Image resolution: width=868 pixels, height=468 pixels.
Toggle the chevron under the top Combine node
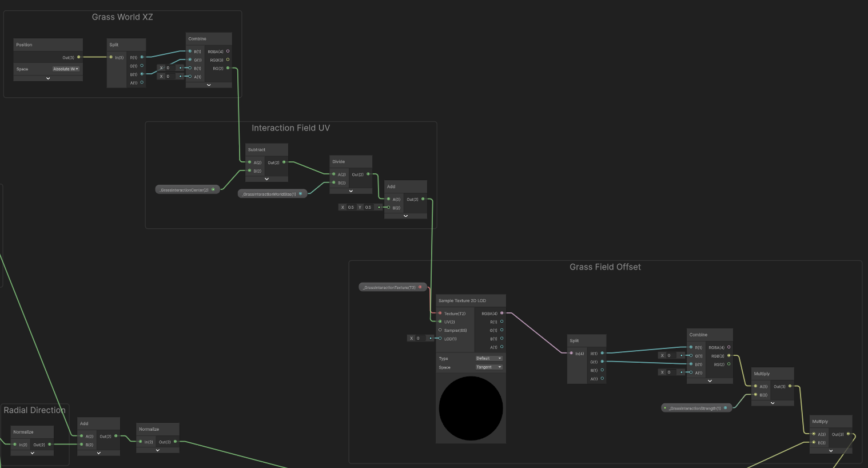pos(209,85)
